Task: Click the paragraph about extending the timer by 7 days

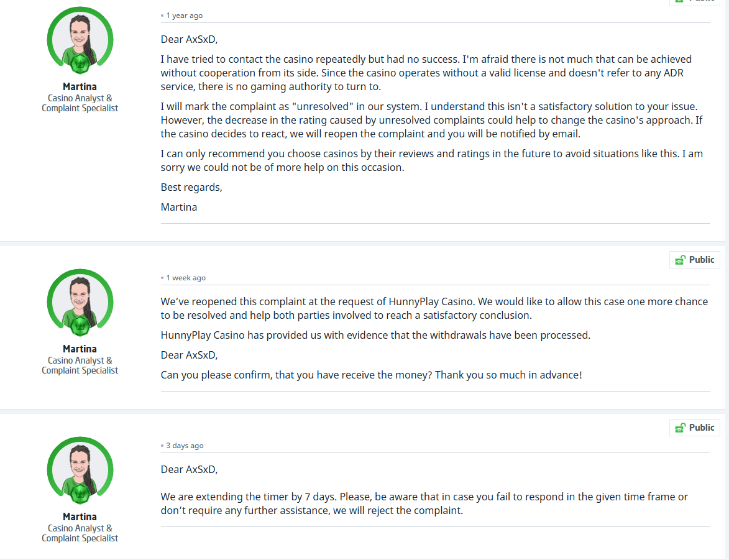Action: click(x=424, y=503)
